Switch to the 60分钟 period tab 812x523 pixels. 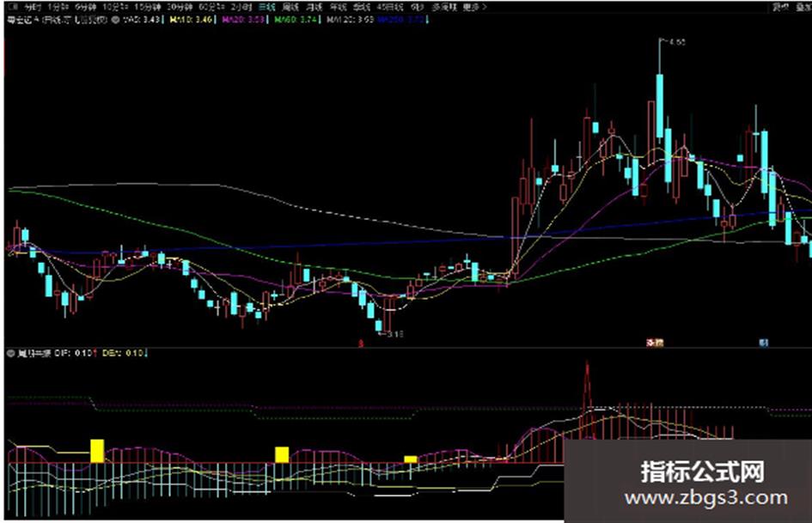coord(211,7)
